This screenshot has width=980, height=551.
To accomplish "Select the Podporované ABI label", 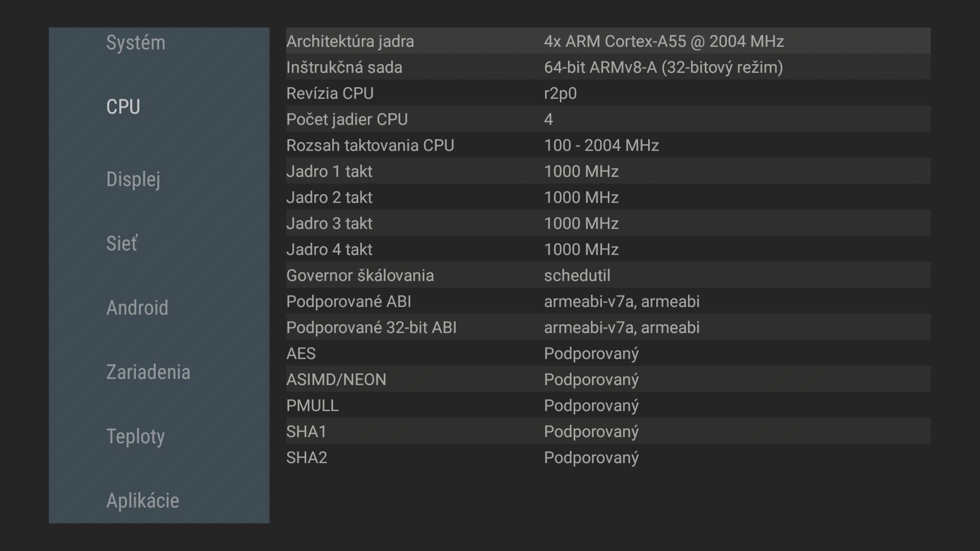I will 349,302.
